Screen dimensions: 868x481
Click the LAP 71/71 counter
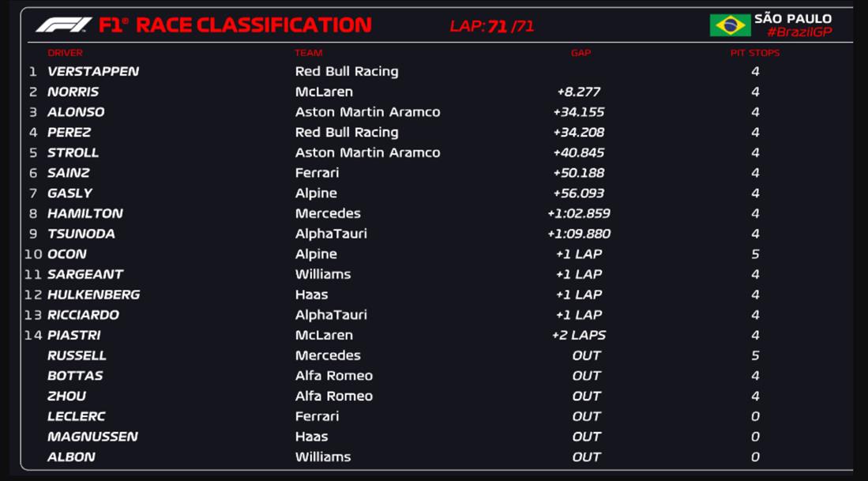(x=491, y=26)
